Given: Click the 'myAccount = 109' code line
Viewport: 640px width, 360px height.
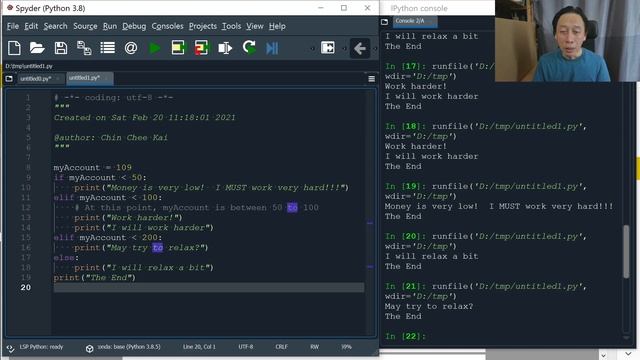Looking at the screenshot, I should 93,168.
